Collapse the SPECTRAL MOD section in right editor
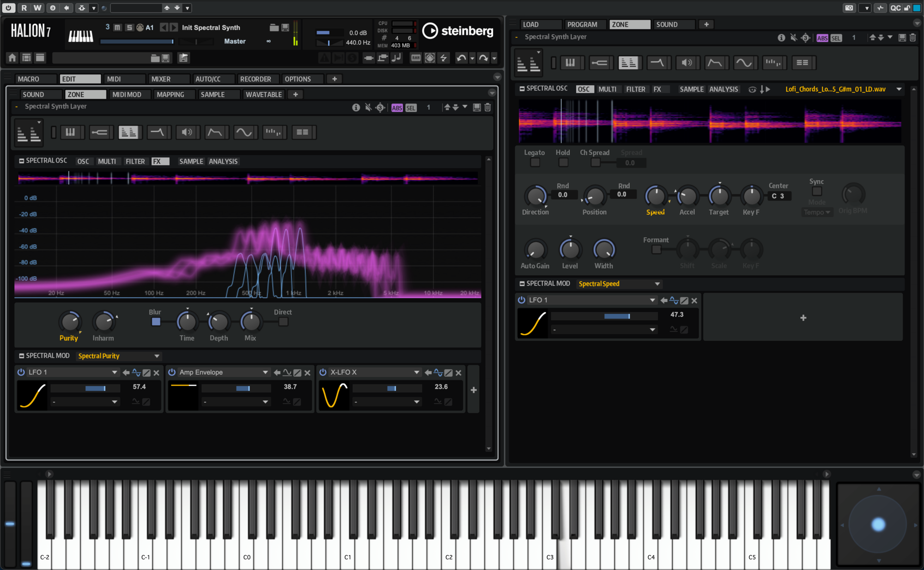This screenshot has height=570, width=924. [522, 284]
